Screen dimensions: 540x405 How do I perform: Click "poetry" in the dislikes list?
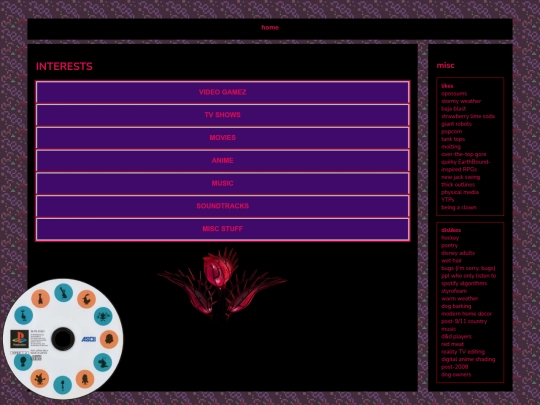point(449,245)
